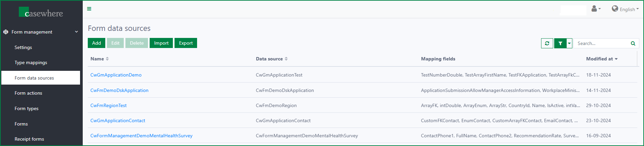Click the refresh list icon button

point(547,43)
